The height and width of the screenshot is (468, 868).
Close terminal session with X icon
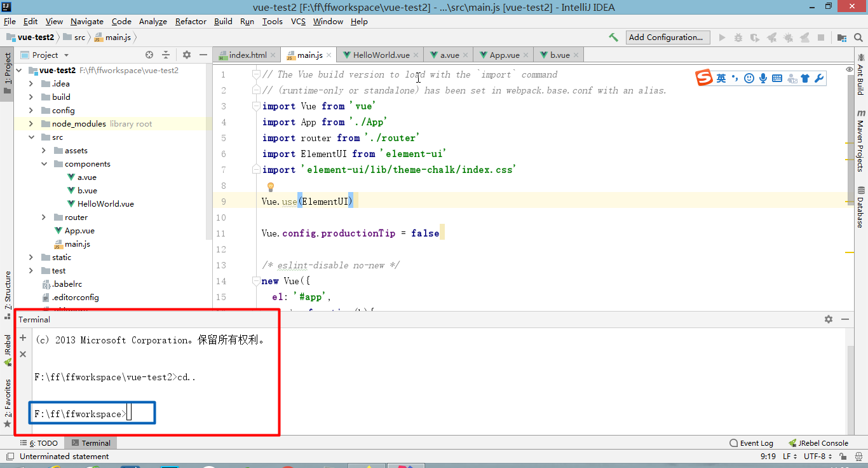coord(23,354)
